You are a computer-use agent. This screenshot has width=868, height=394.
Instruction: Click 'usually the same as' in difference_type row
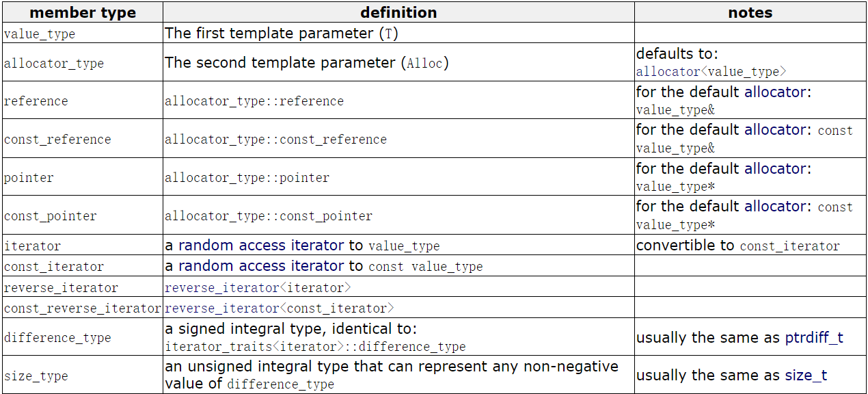click(709, 338)
